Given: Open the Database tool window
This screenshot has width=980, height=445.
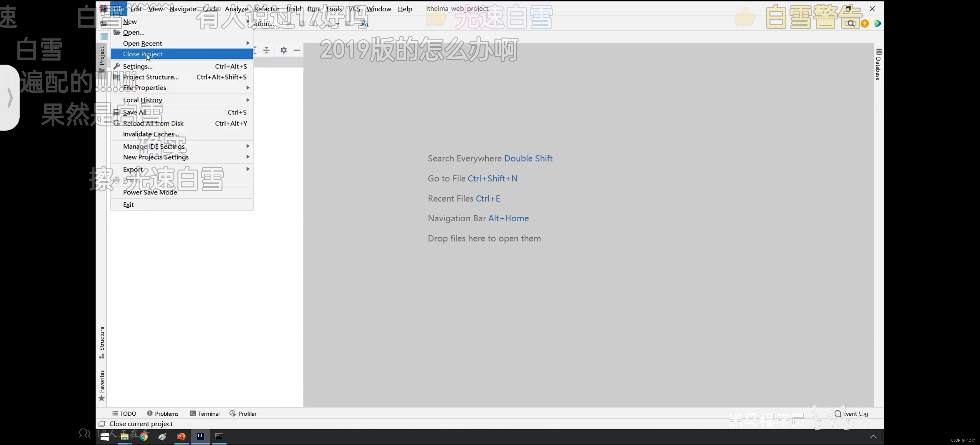Looking at the screenshot, I should (879, 64).
